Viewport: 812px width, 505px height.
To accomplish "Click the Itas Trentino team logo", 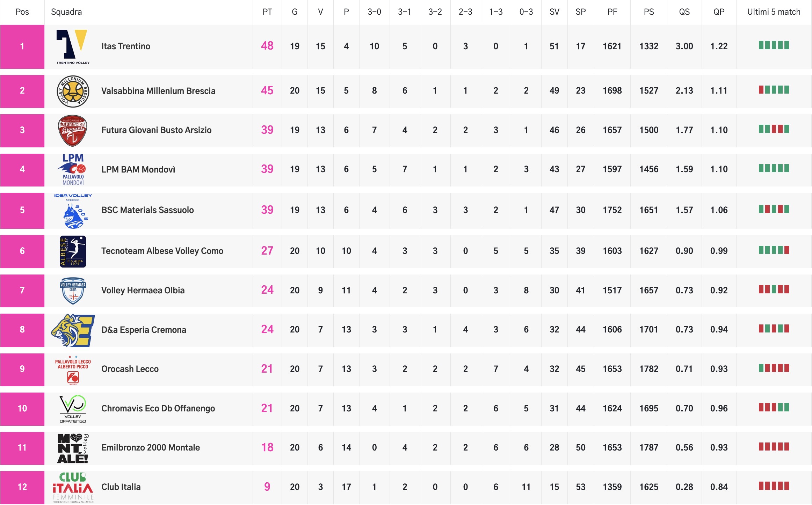I will [73, 46].
